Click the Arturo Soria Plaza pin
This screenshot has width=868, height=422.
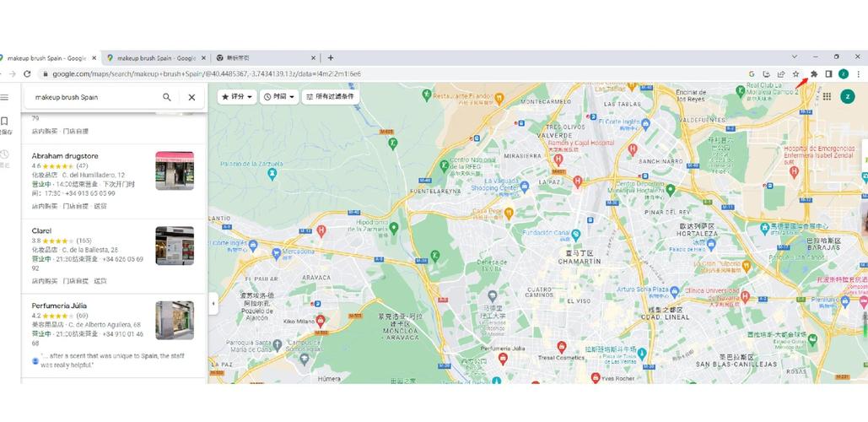coord(674,290)
